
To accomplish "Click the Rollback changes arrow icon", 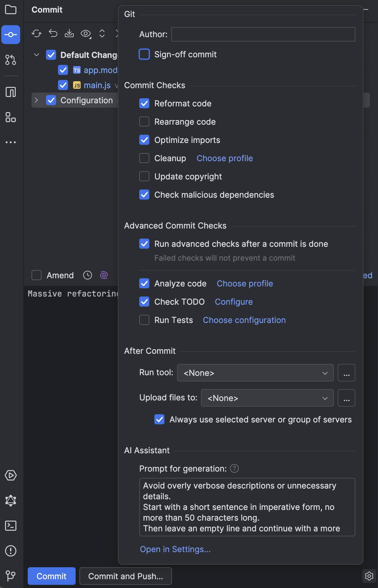I will click(53, 33).
